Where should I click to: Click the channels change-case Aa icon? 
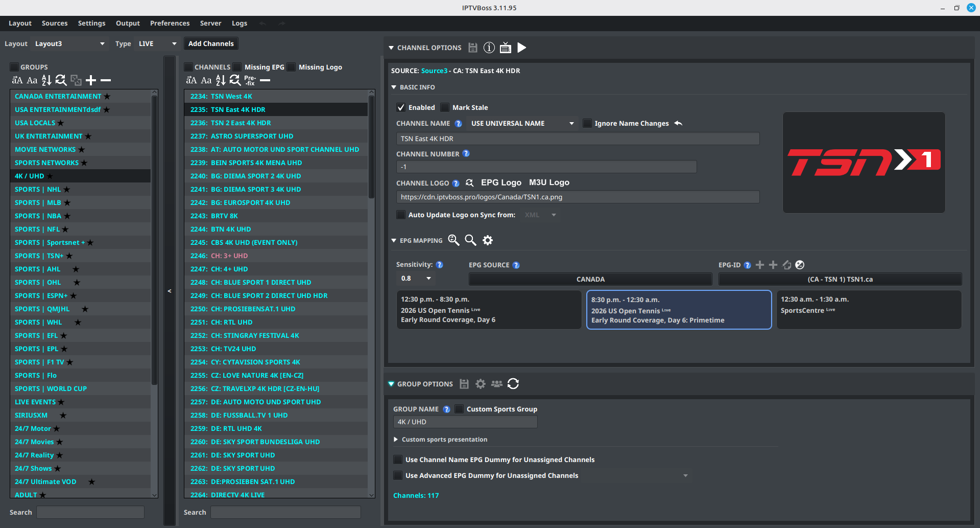[206, 80]
